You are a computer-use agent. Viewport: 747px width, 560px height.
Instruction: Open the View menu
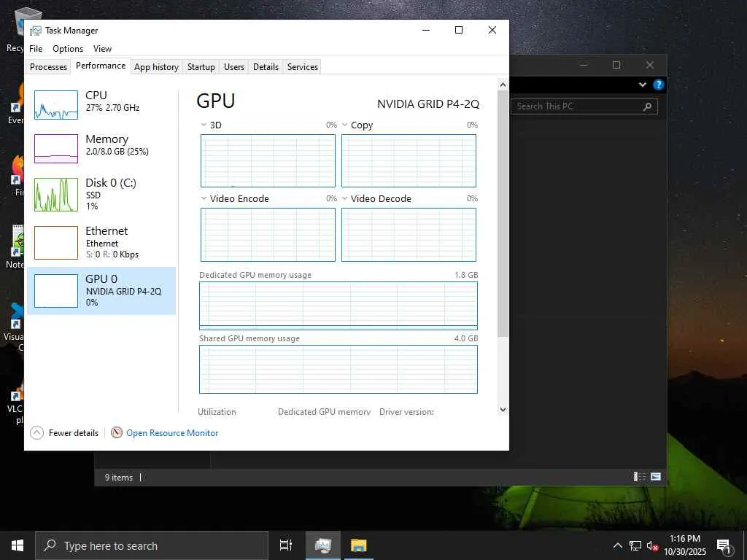point(102,49)
